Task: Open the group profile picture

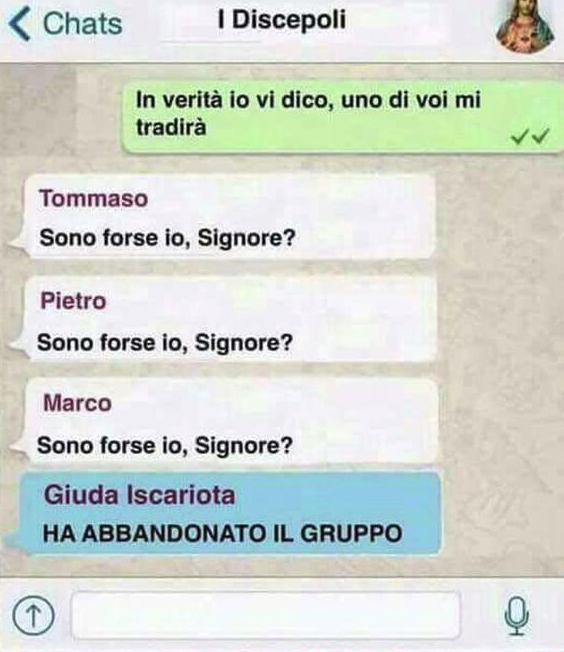Action: tap(526, 26)
